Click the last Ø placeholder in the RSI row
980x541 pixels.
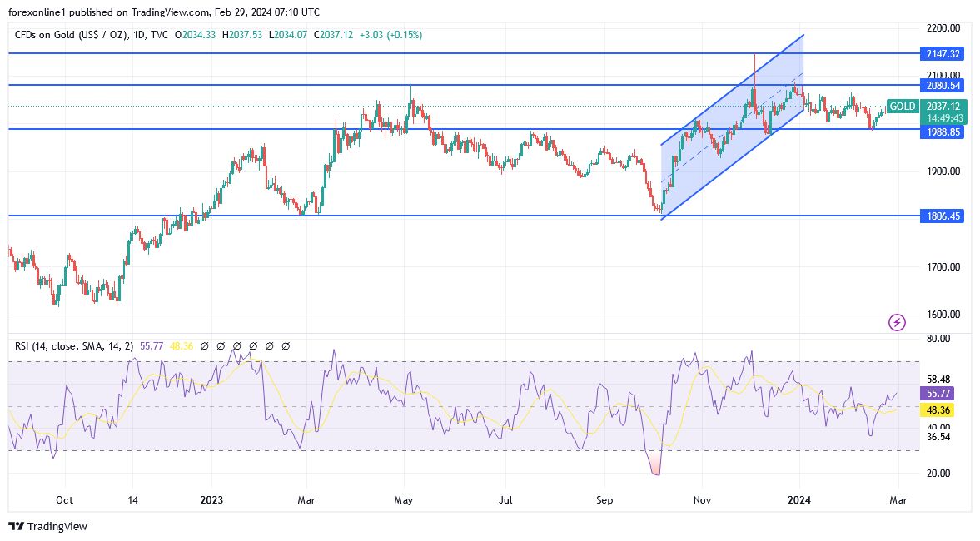tap(286, 345)
